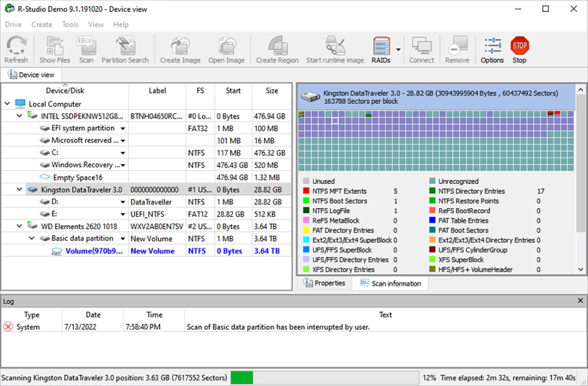Click the error icon in log row
This screenshot has height=386, width=588.
[8, 327]
